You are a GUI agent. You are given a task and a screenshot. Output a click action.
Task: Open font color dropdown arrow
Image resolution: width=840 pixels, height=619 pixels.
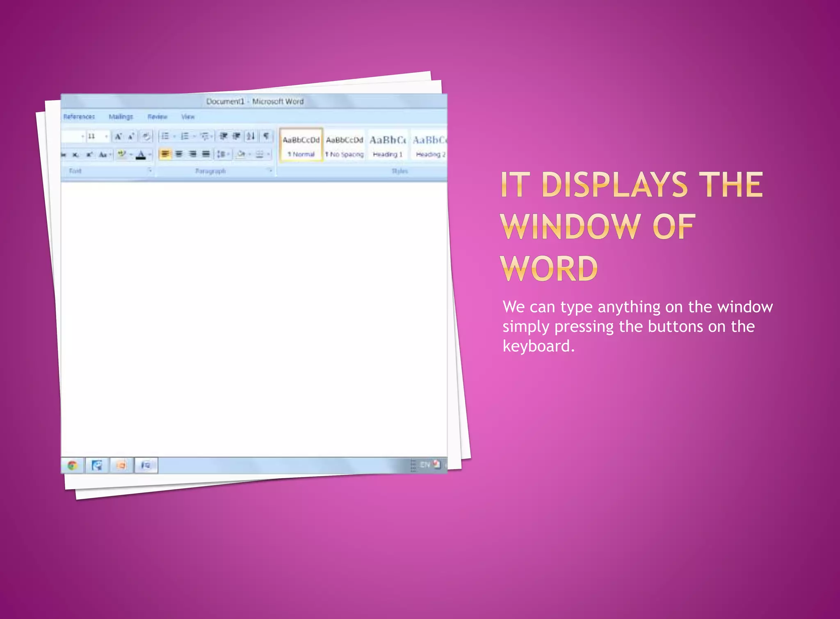point(150,155)
